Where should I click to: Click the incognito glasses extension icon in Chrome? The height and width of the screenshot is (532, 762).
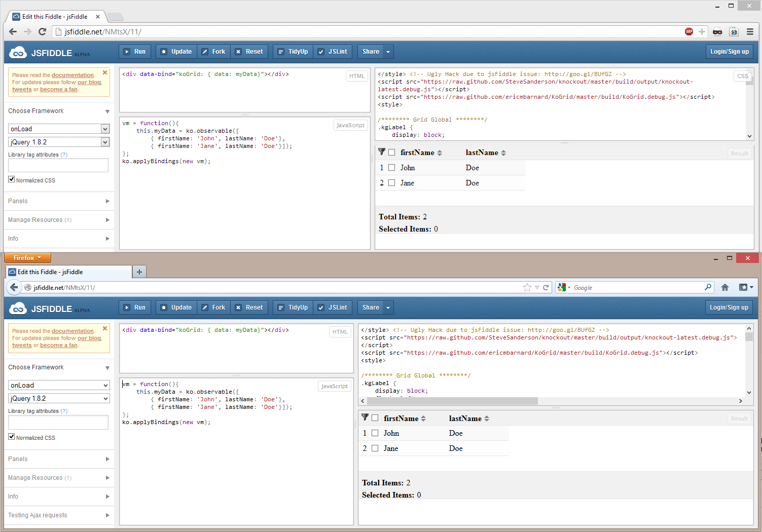click(x=717, y=31)
